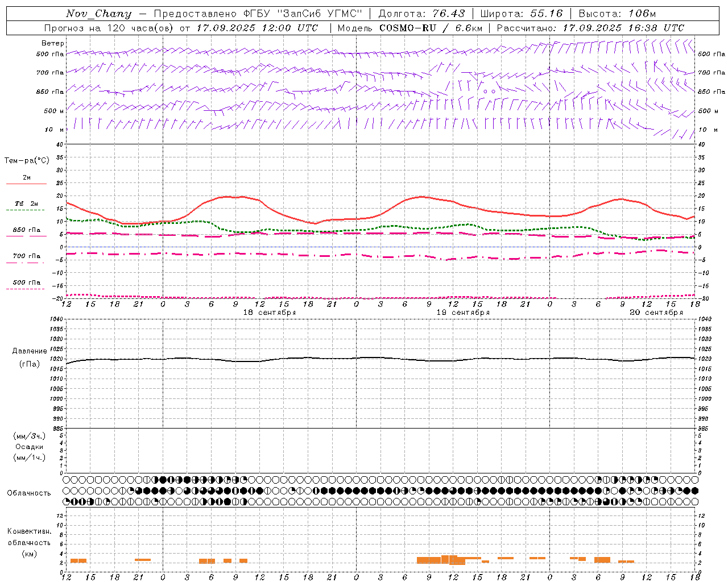Click the Давление pressure panel label
728x582 pixels.
(30, 351)
